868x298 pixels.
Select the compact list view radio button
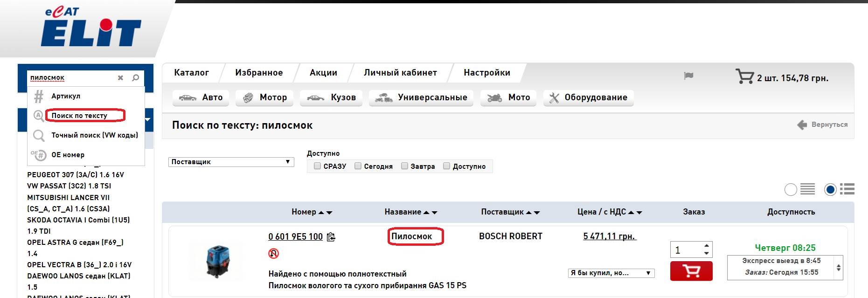791,189
